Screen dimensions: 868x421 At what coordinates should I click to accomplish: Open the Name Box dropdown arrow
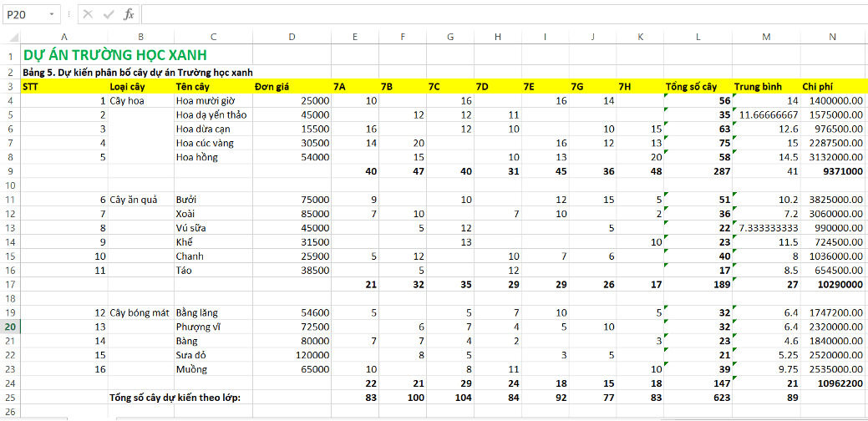(x=53, y=14)
